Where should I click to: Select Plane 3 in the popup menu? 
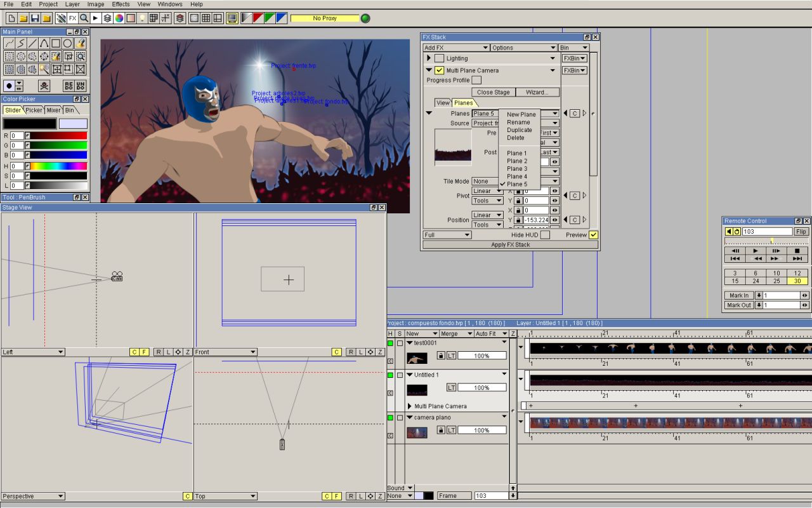[516, 169]
